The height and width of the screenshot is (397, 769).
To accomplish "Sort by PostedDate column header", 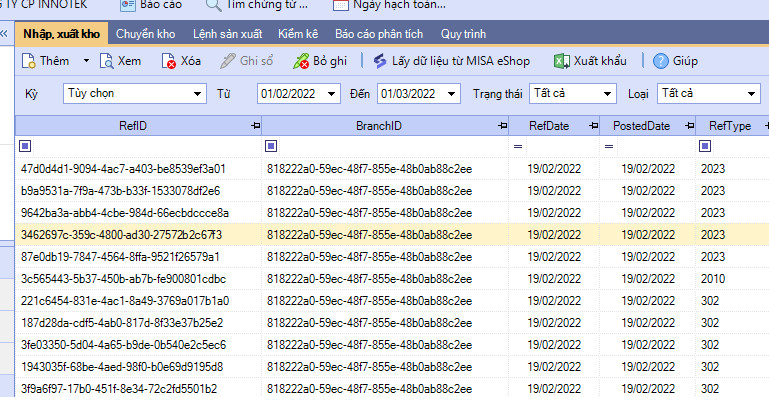I will tap(641, 126).
